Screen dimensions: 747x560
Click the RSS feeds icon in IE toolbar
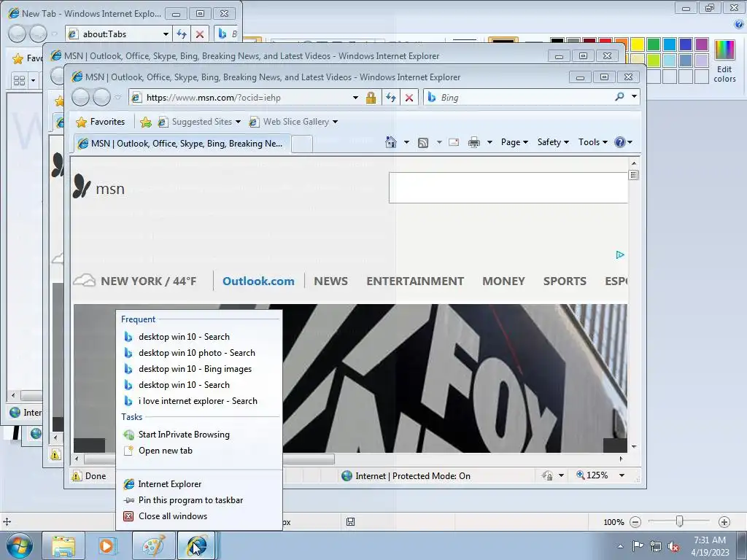tap(423, 142)
